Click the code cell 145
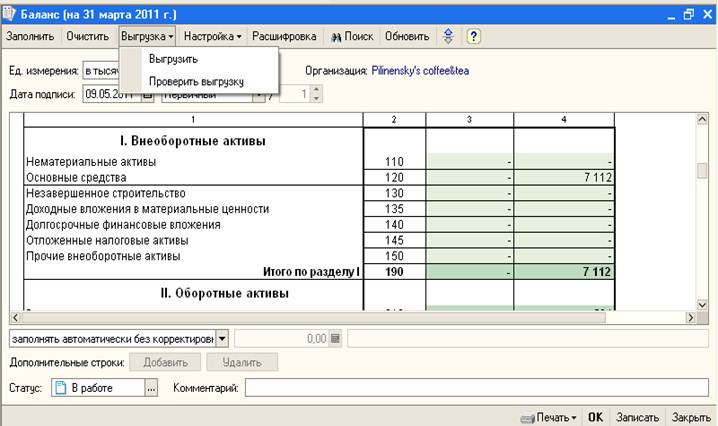Screen dimensions: 718x426 coord(394,240)
